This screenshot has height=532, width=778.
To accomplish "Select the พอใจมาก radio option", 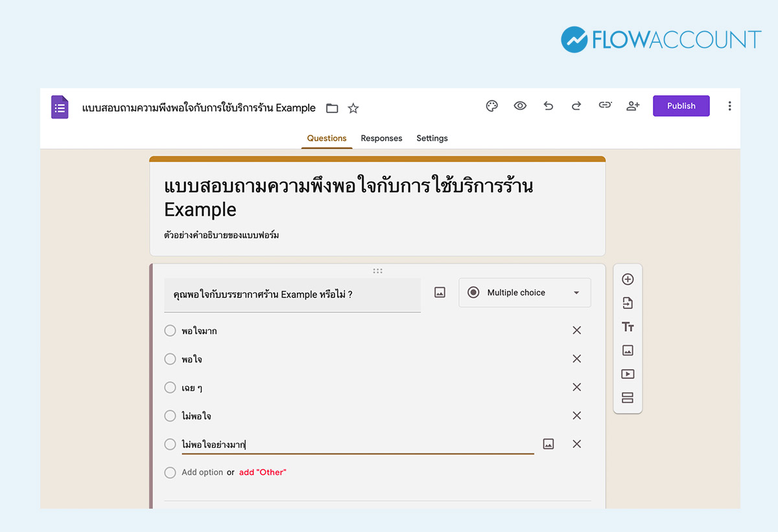I will click(170, 330).
